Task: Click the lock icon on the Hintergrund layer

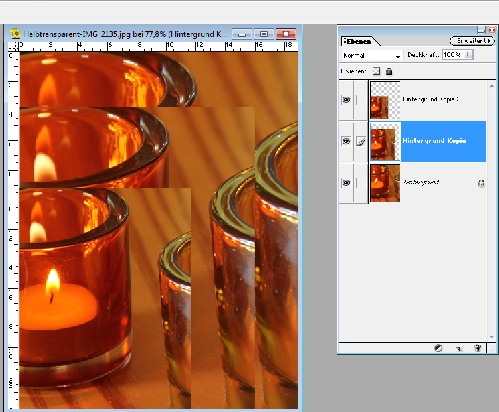Action: click(481, 183)
